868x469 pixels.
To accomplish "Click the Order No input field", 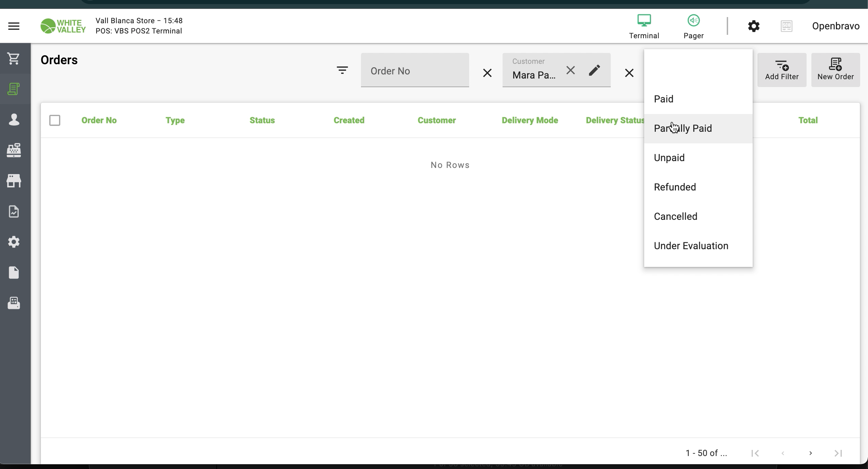I will coord(415,71).
